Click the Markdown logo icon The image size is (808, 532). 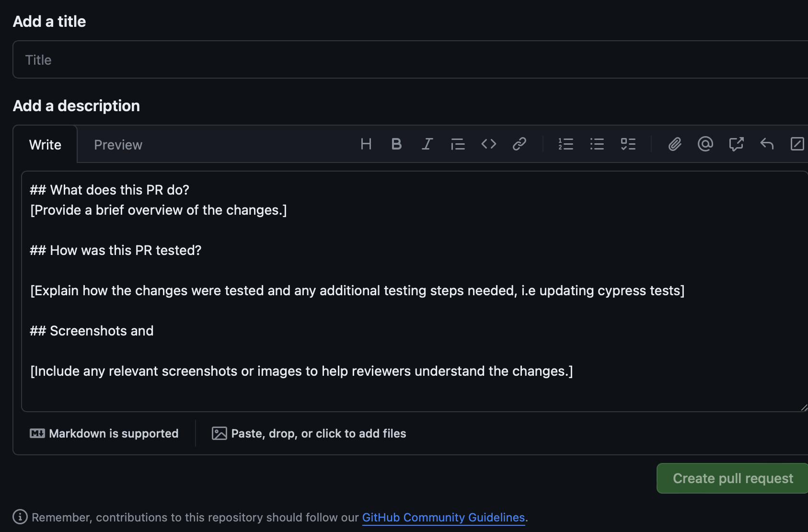37,433
